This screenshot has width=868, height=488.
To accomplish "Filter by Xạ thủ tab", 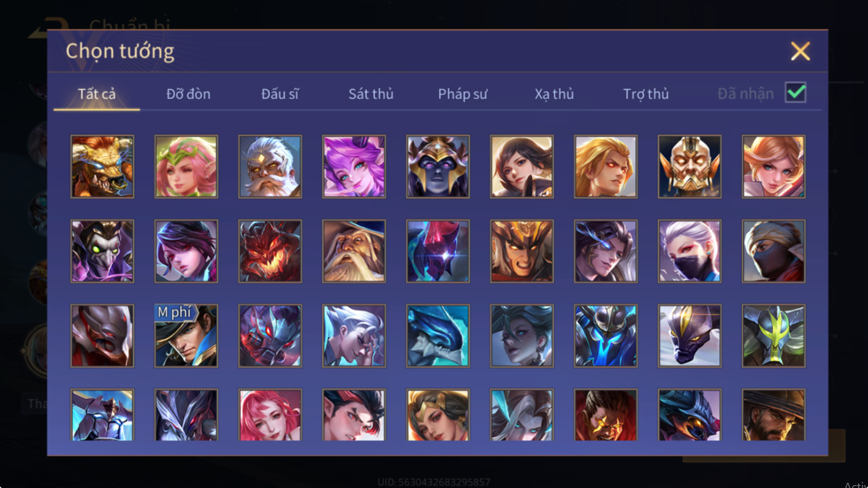I will [554, 94].
